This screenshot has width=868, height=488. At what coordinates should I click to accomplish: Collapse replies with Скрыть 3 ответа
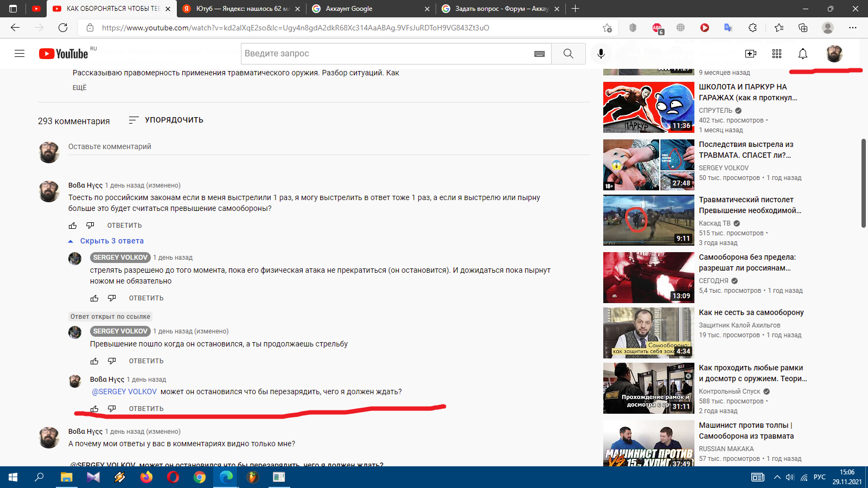106,241
